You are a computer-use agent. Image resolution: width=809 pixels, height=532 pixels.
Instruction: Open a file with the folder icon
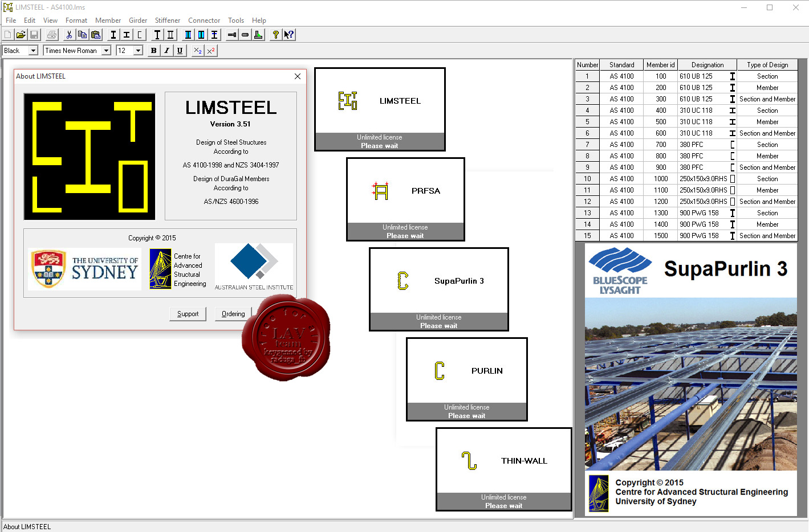coord(21,35)
